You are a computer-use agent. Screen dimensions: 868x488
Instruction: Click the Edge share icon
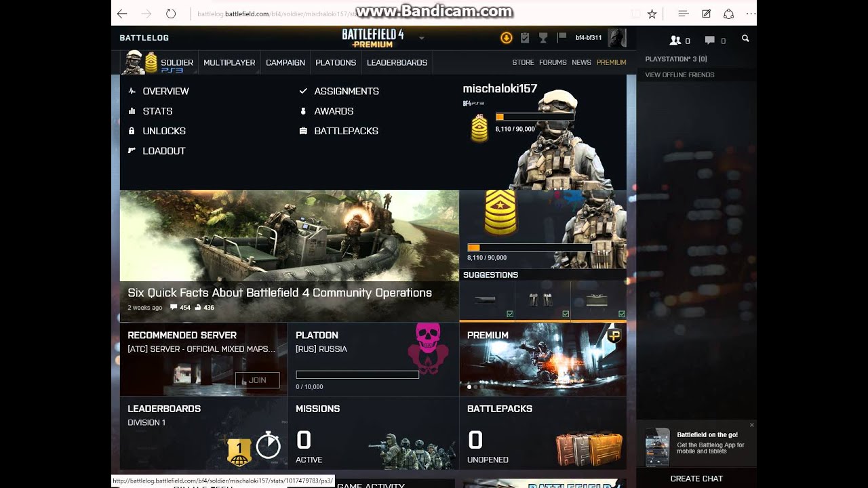click(728, 14)
